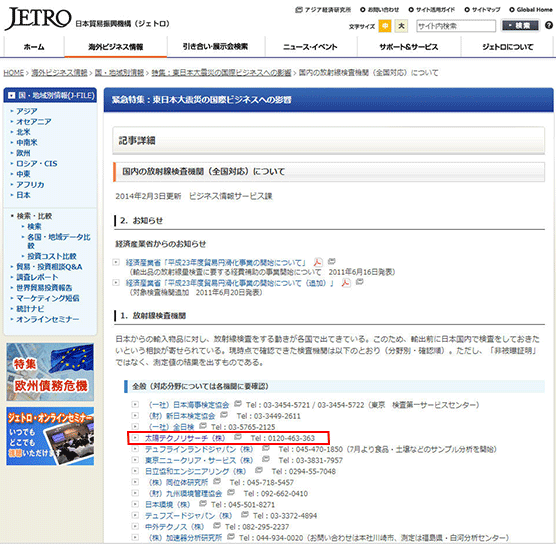Expand bullet beside 経済産業省 first notice
This screenshot has height=544, width=556.
(x=116, y=262)
